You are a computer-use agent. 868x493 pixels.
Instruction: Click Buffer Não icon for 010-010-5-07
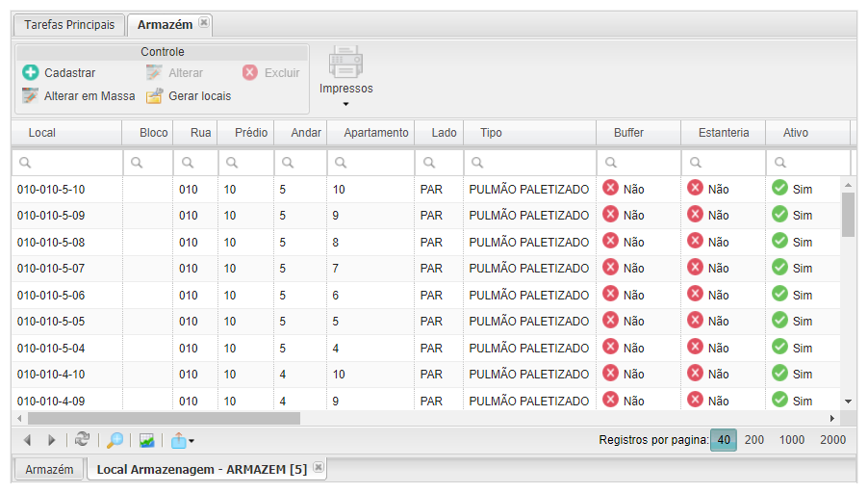611,268
